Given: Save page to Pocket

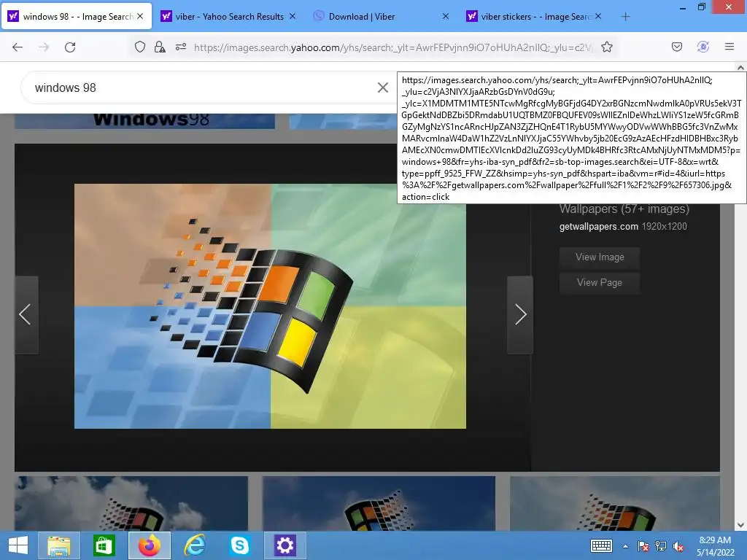Looking at the screenshot, I should (x=676, y=47).
